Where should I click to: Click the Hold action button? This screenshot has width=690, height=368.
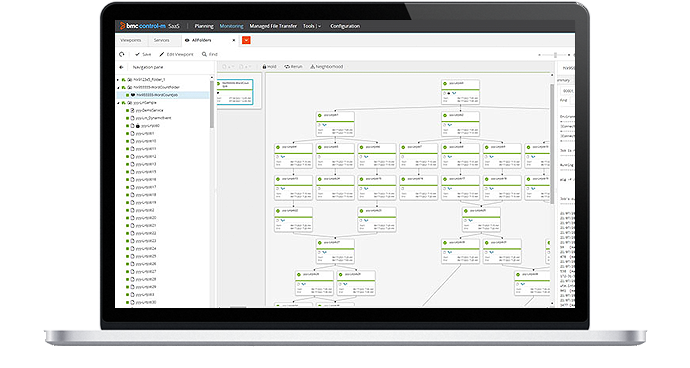coord(269,66)
